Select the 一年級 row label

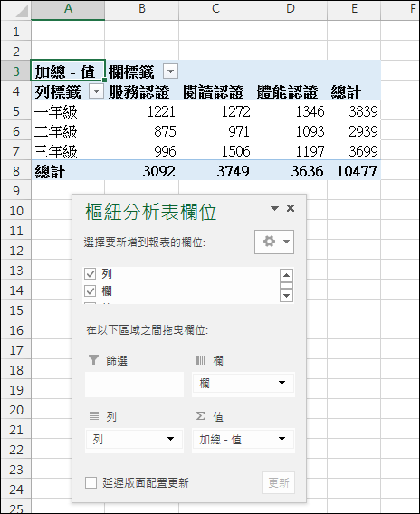68,110
